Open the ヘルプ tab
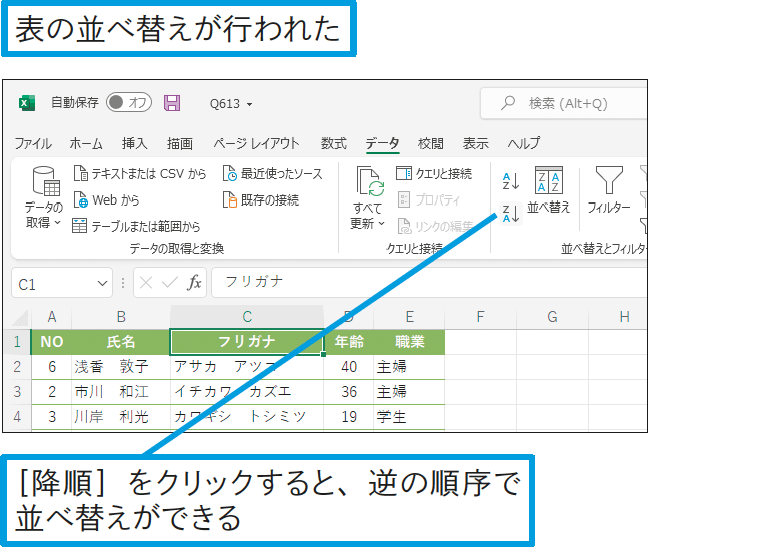Screen dimensions: 783x547 point(524,143)
